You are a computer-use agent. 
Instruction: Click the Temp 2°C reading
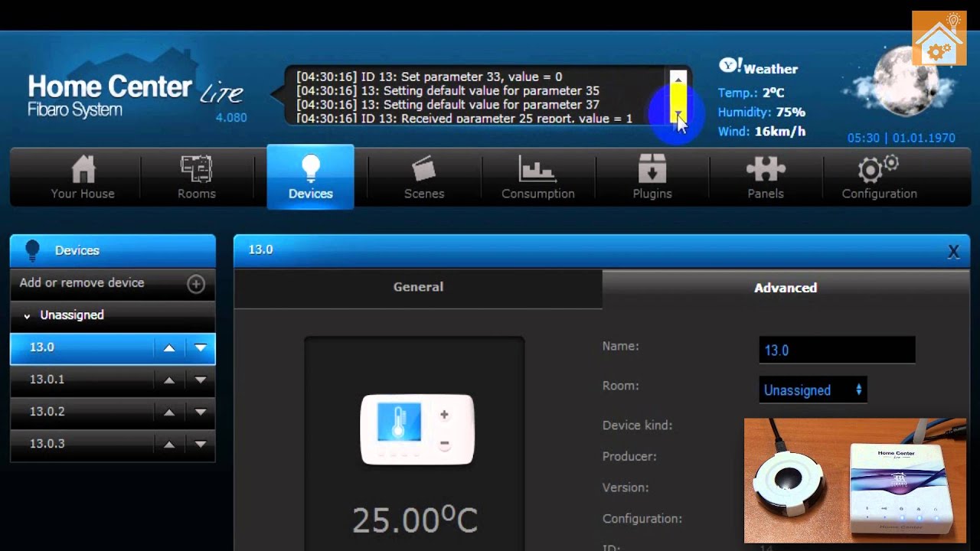click(x=751, y=93)
